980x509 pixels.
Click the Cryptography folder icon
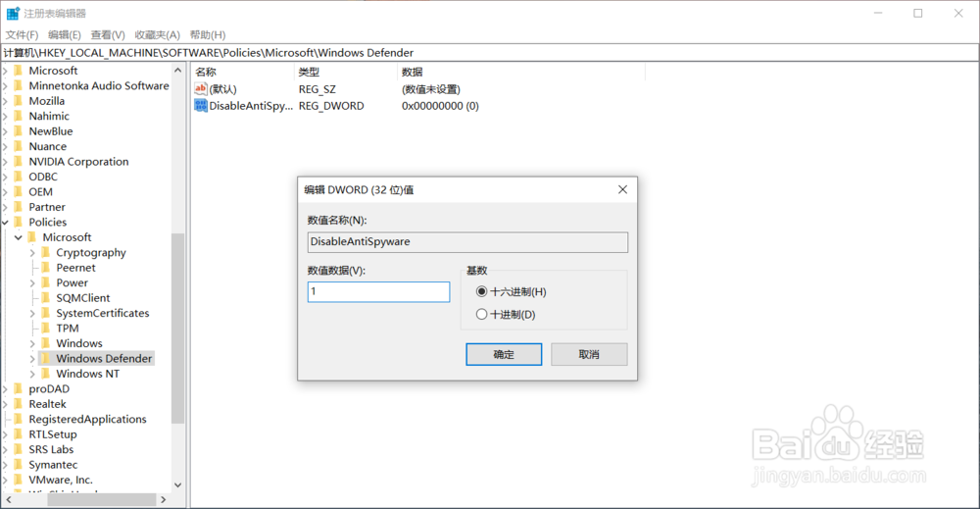point(46,253)
